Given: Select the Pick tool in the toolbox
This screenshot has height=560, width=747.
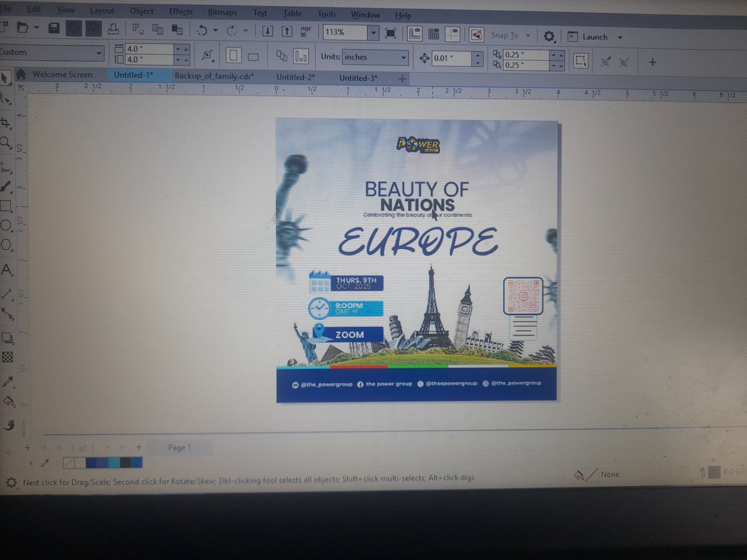Looking at the screenshot, I should point(5,78).
